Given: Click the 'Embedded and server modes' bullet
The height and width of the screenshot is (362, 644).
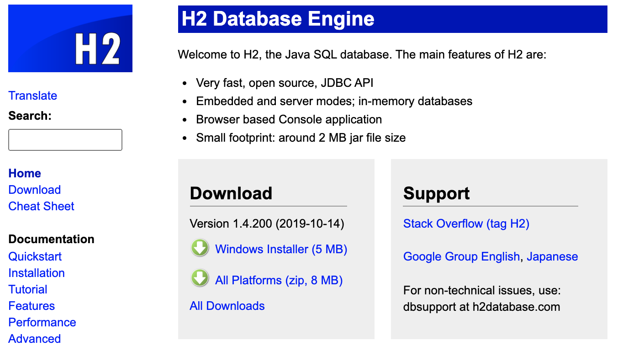Looking at the screenshot, I should coord(334,101).
